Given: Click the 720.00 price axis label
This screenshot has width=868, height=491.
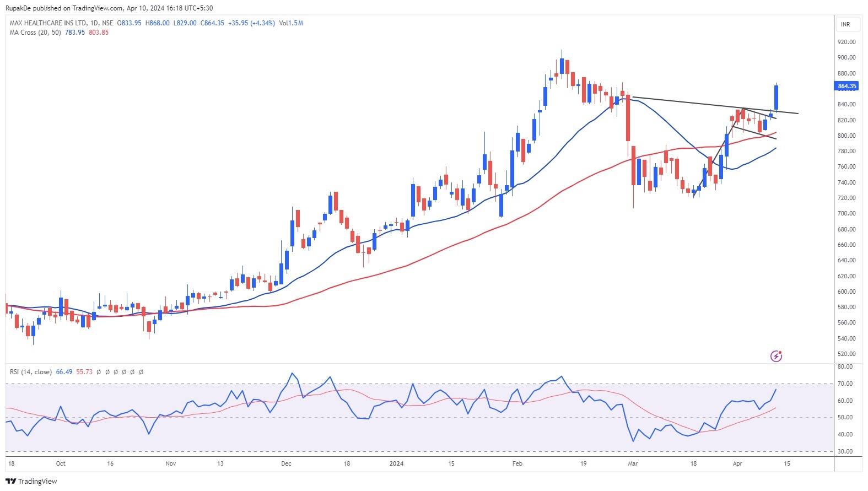Looking at the screenshot, I should [847, 198].
